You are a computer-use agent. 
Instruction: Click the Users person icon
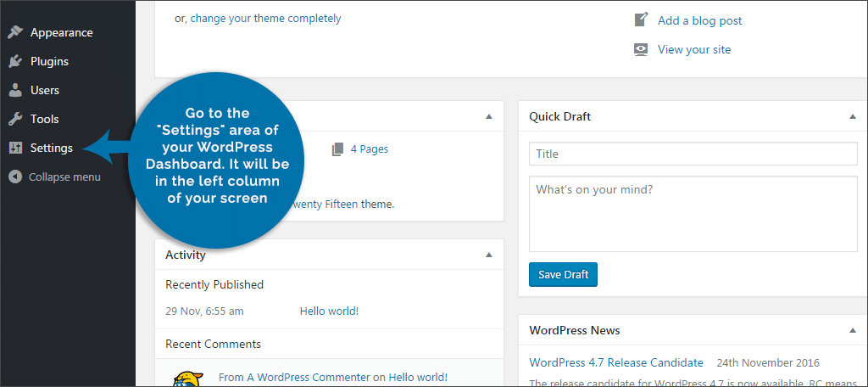click(x=15, y=90)
